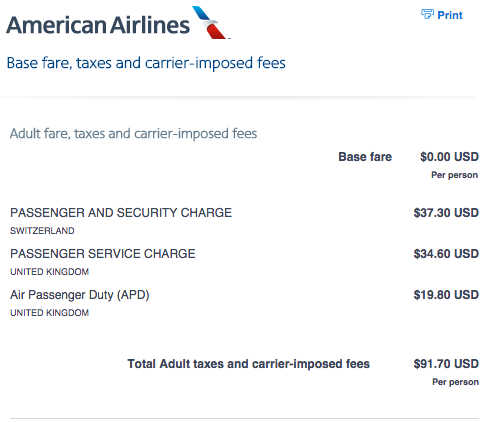Click UNITED KINGDOM under Air Passenger Duty
This screenshot has width=499, height=422.
click(x=50, y=313)
